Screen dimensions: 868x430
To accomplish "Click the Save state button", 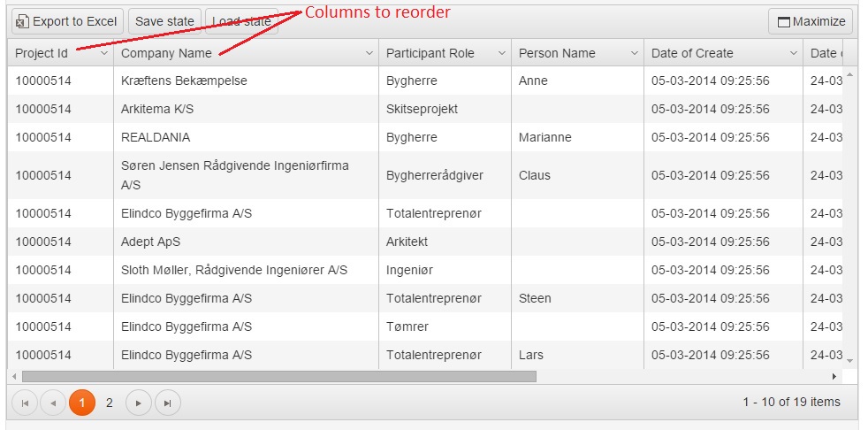I will click(x=165, y=21).
